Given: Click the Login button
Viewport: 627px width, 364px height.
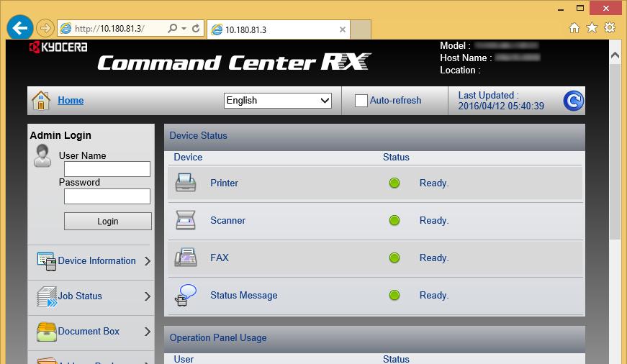Looking at the screenshot, I should coord(107,221).
